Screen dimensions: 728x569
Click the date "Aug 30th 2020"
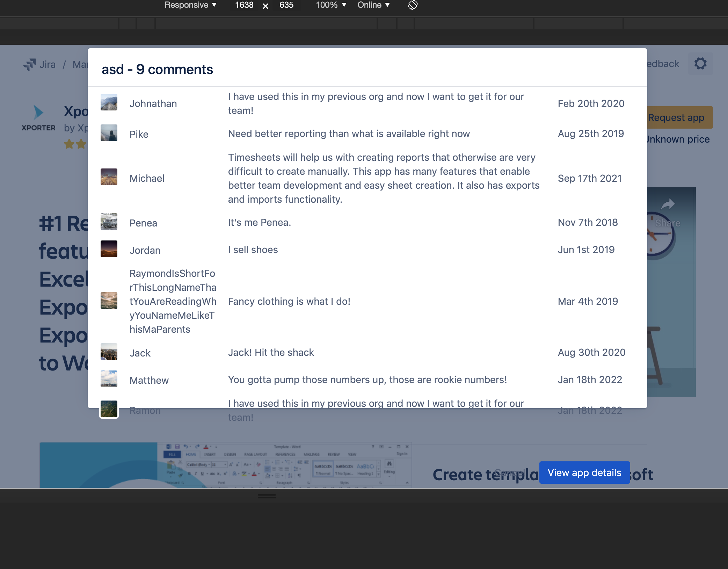click(591, 352)
